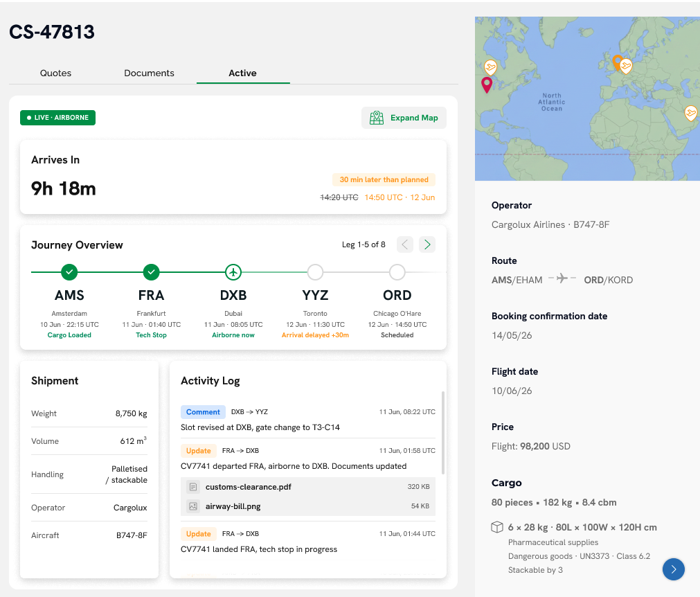Click the 'Tech Stop' status under FRA

(x=152, y=335)
